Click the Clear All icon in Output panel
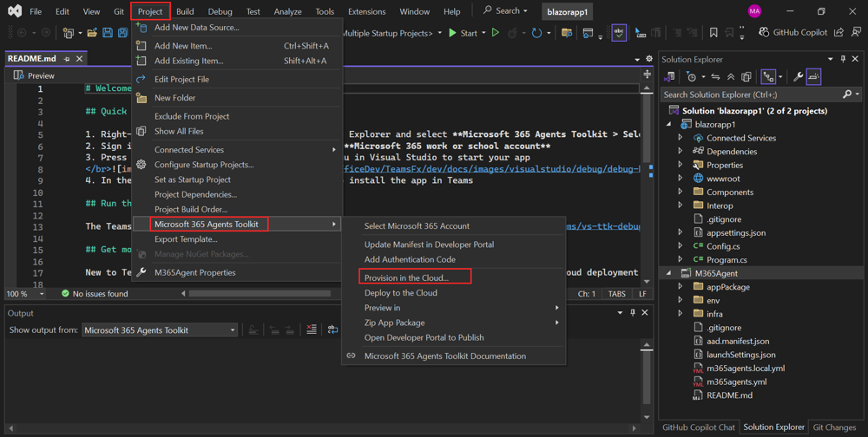 click(312, 330)
